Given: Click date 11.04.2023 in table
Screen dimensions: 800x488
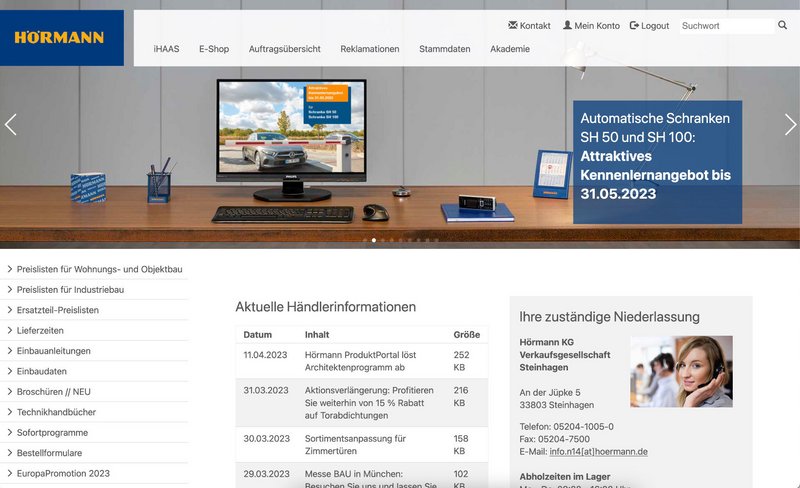Looking at the screenshot, I should [265, 355].
